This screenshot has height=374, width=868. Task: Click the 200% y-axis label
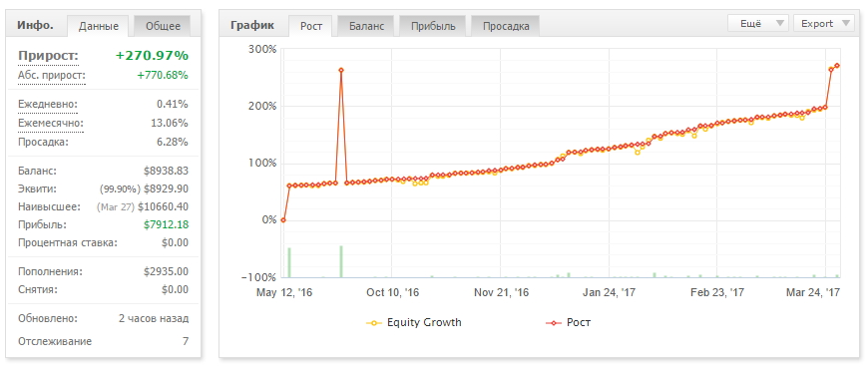[x=262, y=107]
